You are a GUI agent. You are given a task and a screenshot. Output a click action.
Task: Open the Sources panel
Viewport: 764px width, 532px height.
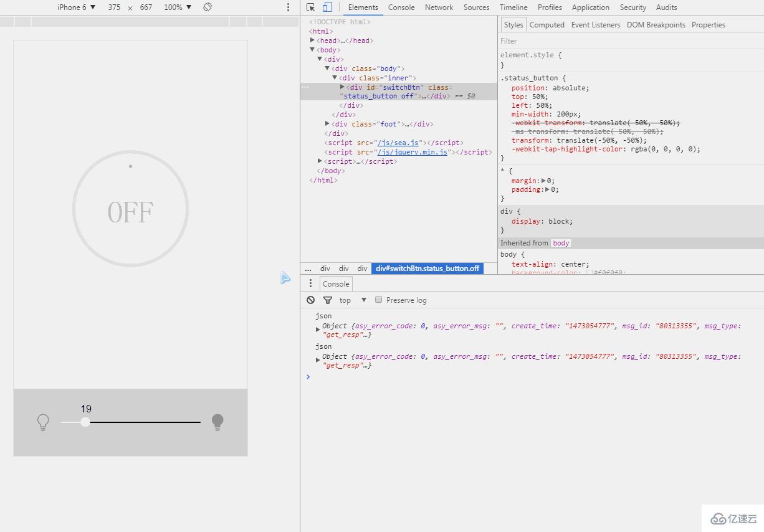(x=476, y=7)
